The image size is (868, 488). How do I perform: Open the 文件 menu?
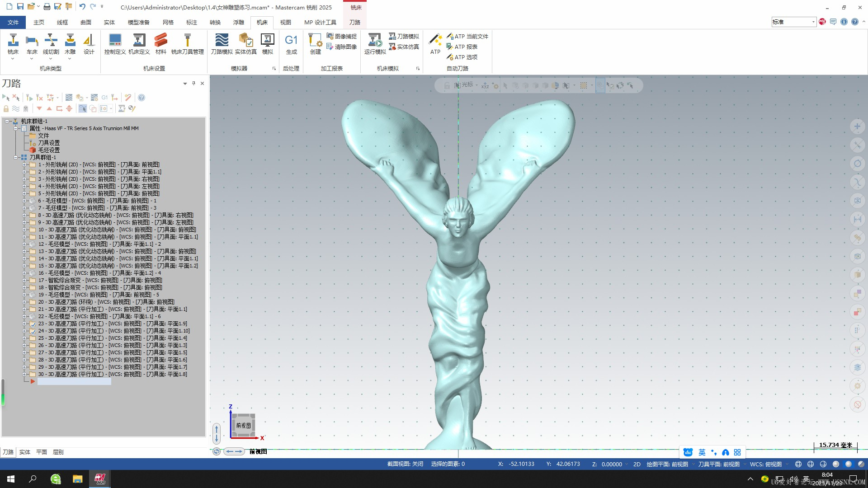click(13, 22)
